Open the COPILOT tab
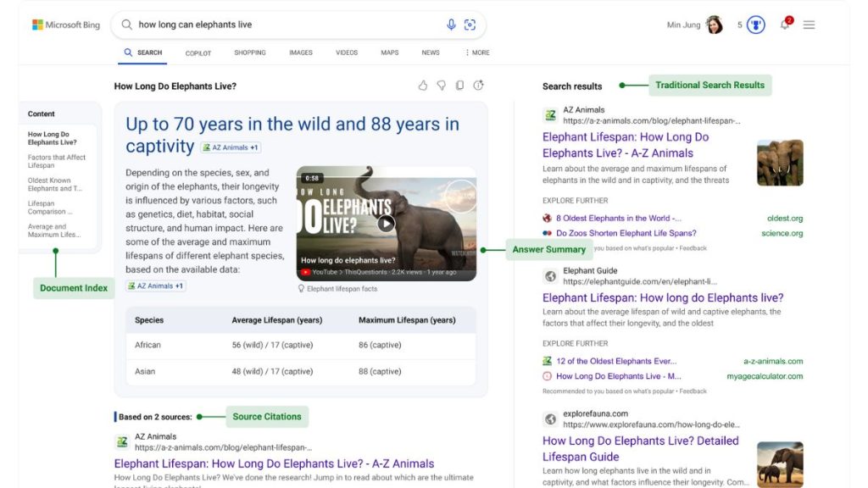The image size is (868, 488). pyautogui.click(x=198, y=52)
